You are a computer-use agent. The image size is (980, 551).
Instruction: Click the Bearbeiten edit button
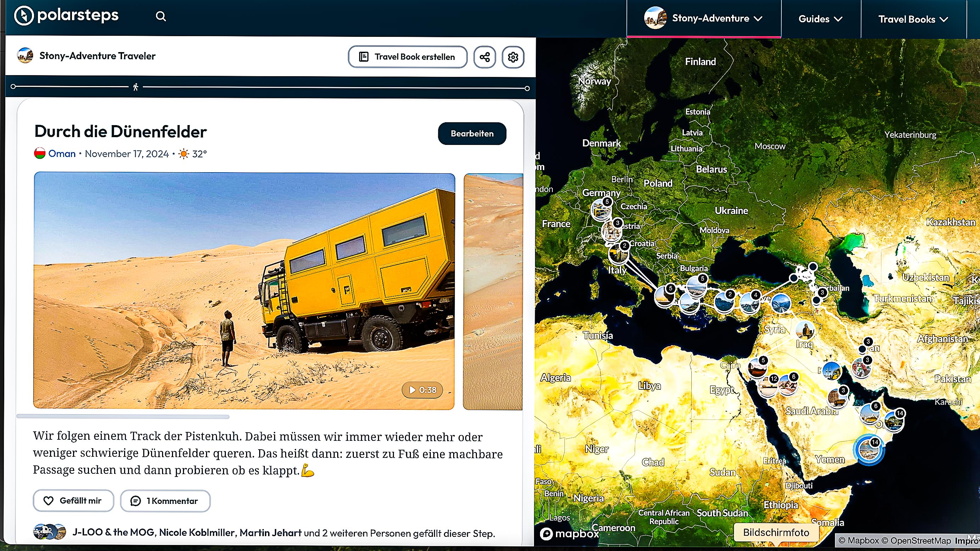tap(472, 134)
